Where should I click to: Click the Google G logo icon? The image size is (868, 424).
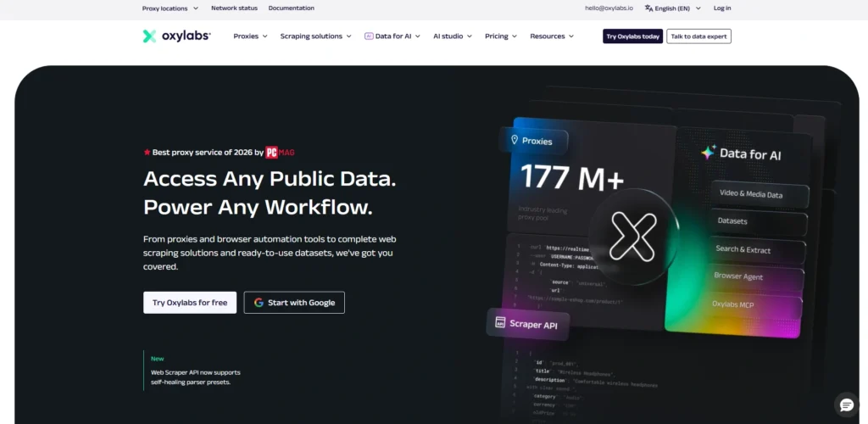coord(259,303)
